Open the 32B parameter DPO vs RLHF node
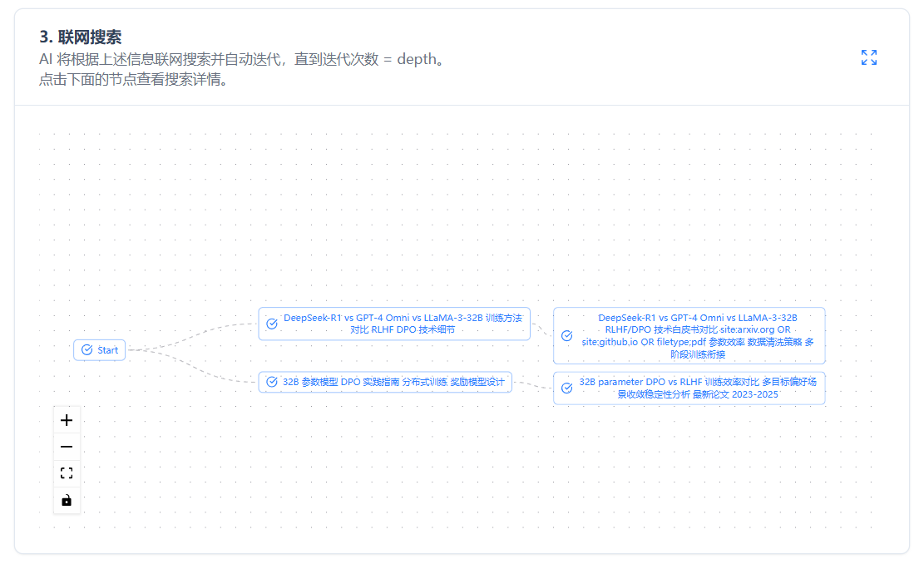Screen dimensions: 924x564 697,388
